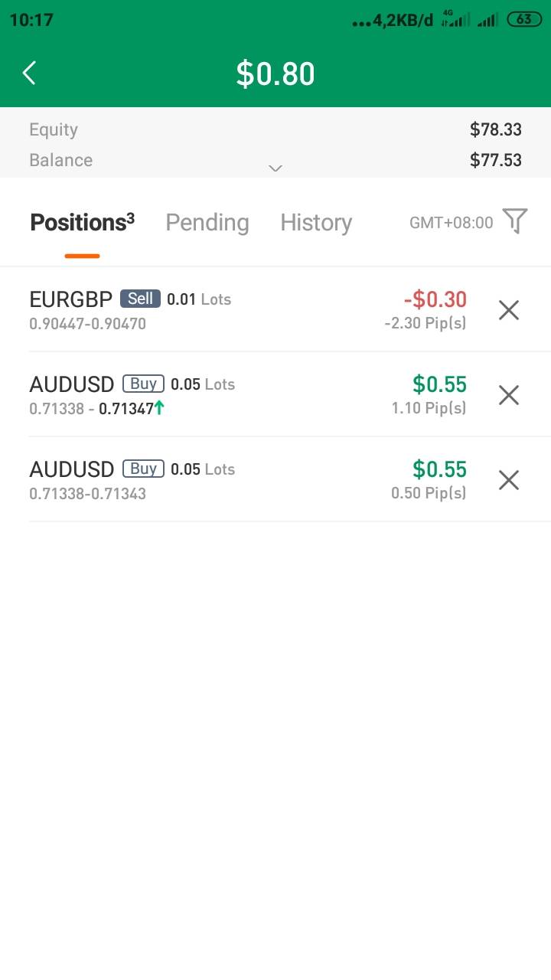Tap the Sell badge on EURGBP
The height and width of the screenshot is (980, 551).
[x=140, y=299]
